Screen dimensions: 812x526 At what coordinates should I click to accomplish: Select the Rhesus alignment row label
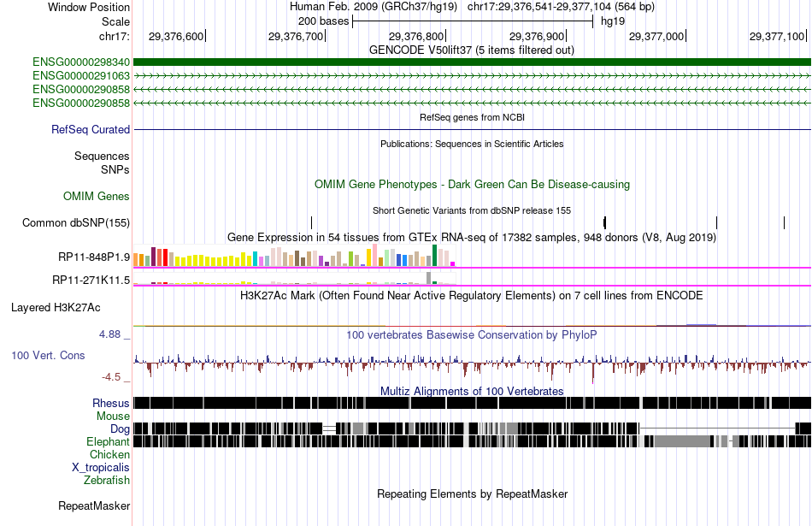(x=111, y=403)
